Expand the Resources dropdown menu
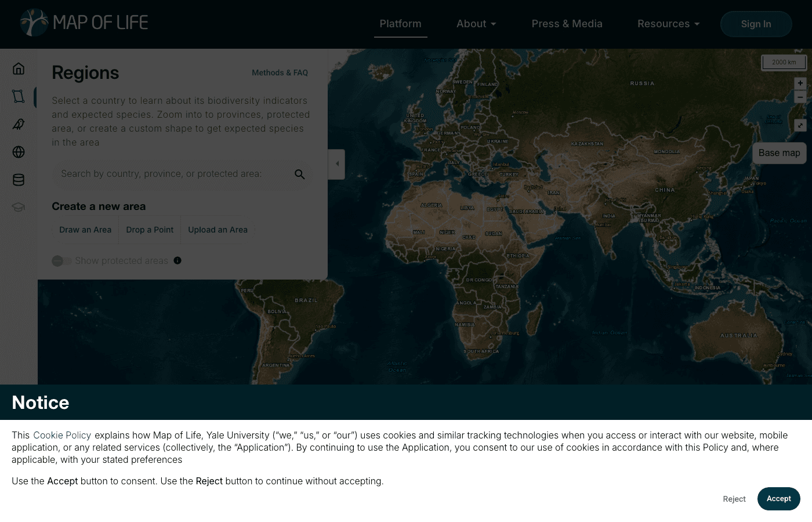 [668, 24]
